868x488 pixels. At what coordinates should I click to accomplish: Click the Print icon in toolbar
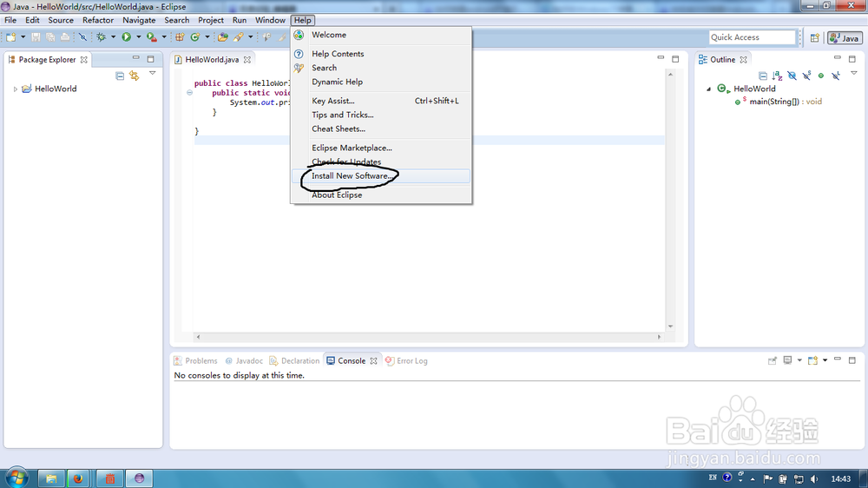65,37
